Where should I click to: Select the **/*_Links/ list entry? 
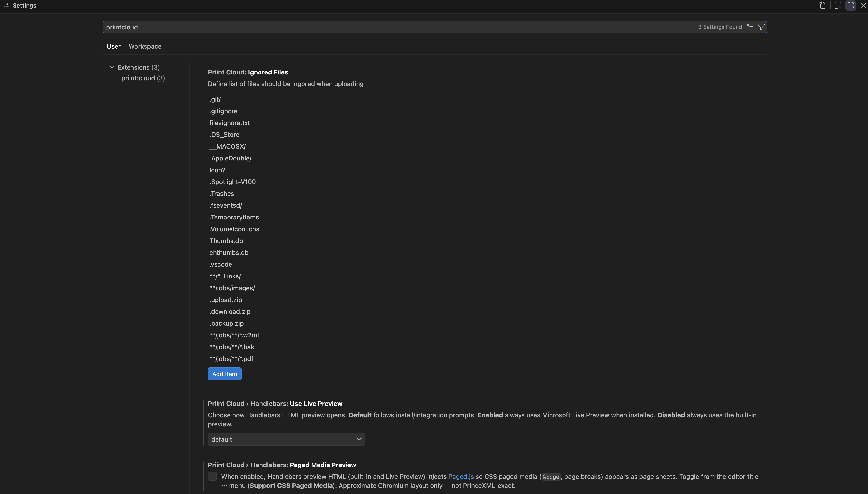[225, 276]
